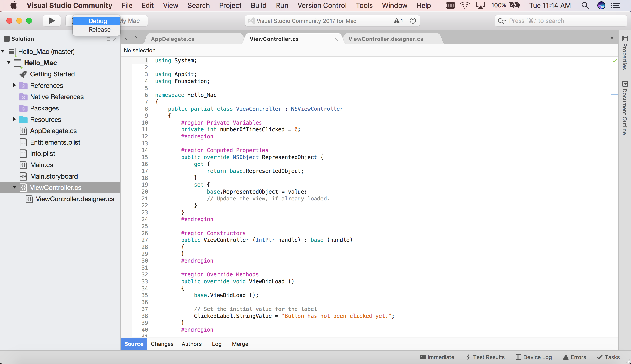Select Release from configuration dropdown
631x364 pixels.
(99, 30)
